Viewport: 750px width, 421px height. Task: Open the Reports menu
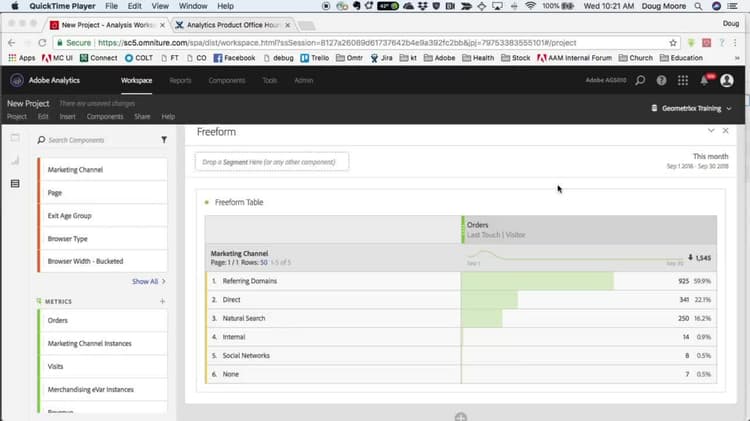point(180,80)
